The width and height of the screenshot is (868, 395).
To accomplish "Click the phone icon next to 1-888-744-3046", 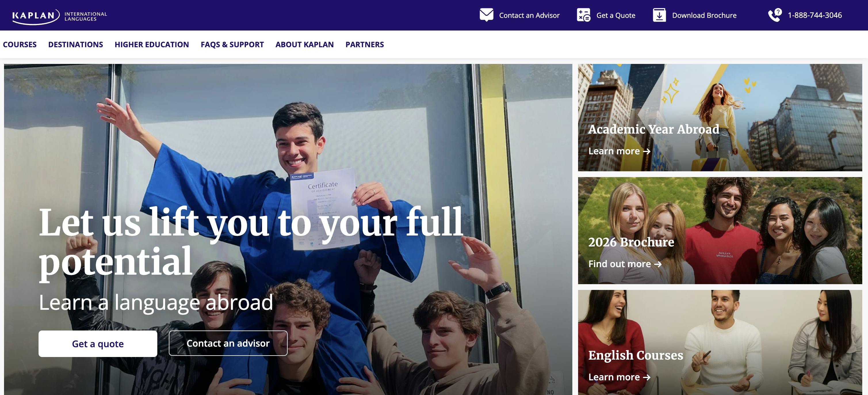I will (775, 15).
